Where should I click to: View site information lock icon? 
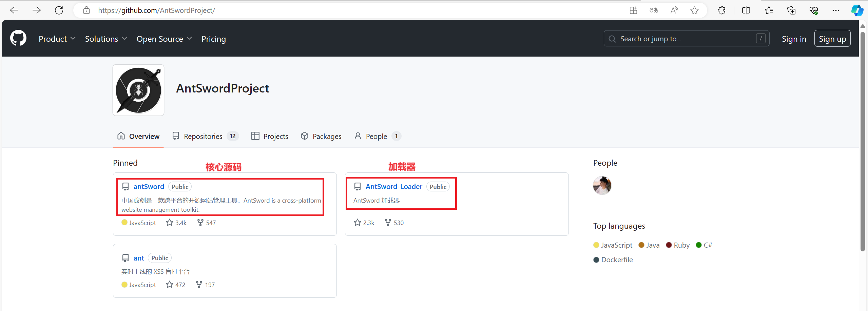point(86,11)
